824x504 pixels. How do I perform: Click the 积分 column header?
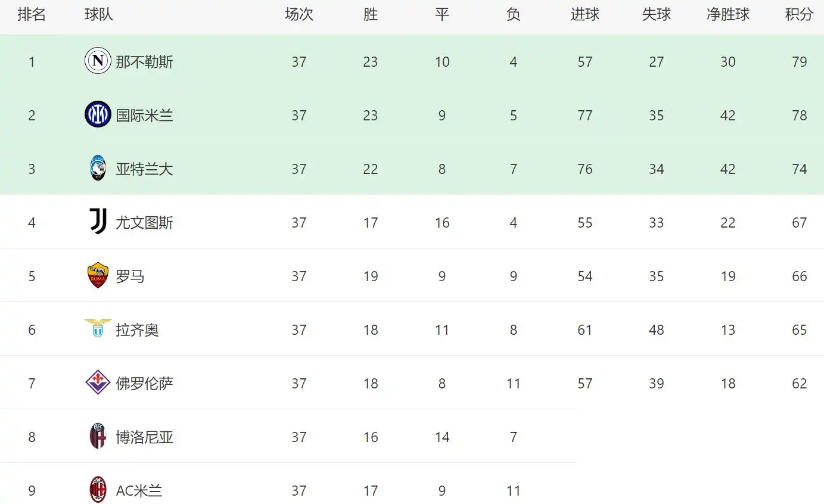(x=799, y=15)
